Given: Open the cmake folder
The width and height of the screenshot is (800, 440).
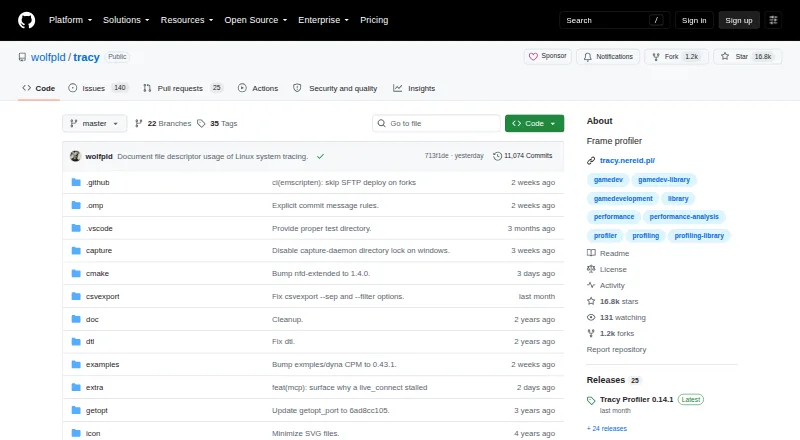Looking at the screenshot, I should 97,274.
